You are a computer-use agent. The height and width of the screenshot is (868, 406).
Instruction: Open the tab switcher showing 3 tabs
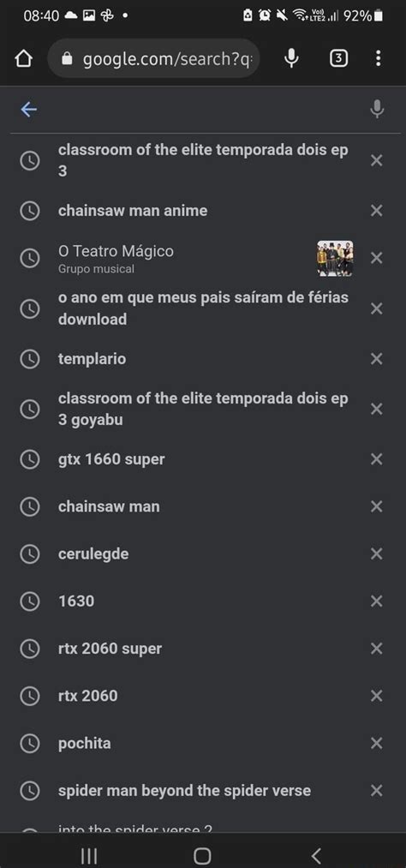coord(338,58)
